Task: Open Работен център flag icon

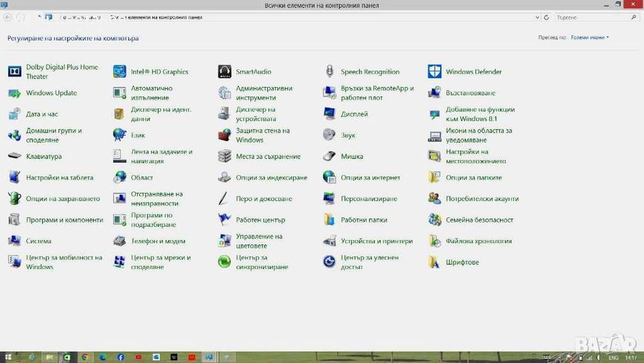Action: click(x=225, y=219)
